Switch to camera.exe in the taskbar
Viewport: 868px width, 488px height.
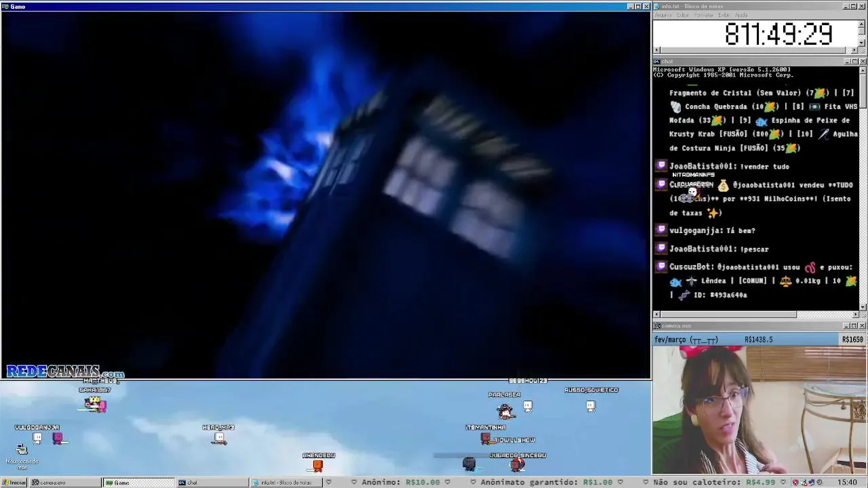pos(64,483)
